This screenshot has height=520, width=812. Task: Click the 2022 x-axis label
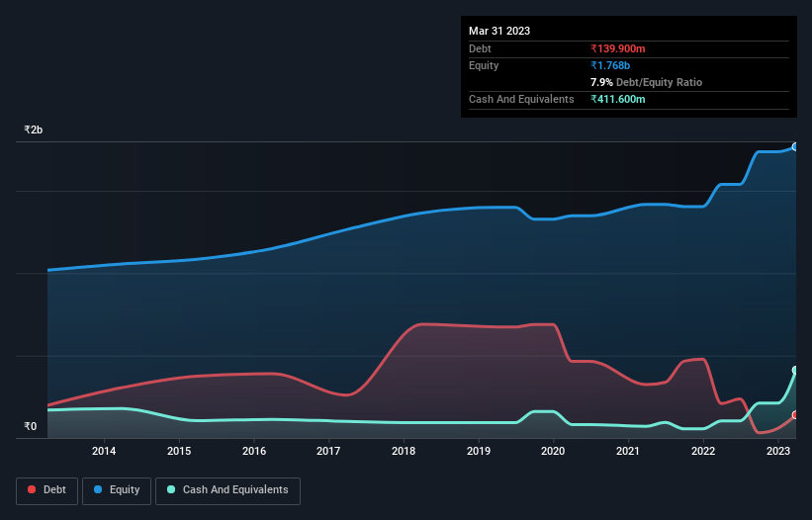tap(703, 451)
